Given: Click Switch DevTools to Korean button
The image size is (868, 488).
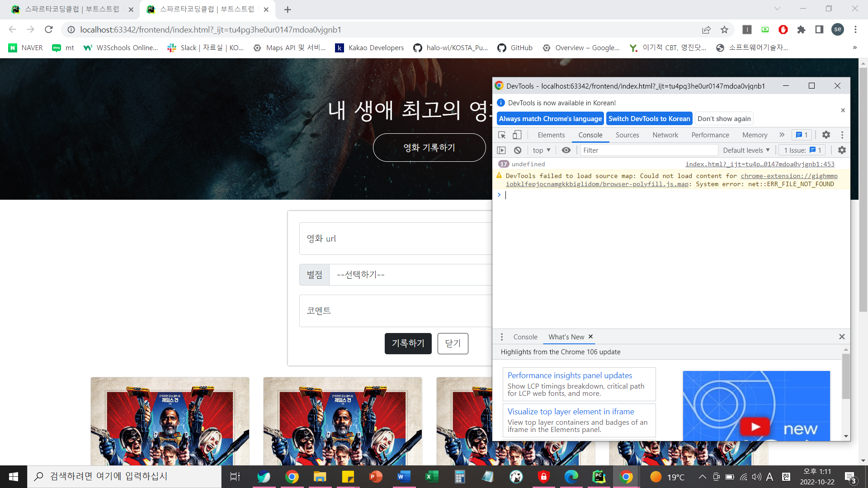Looking at the screenshot, I should pos(649,118).
